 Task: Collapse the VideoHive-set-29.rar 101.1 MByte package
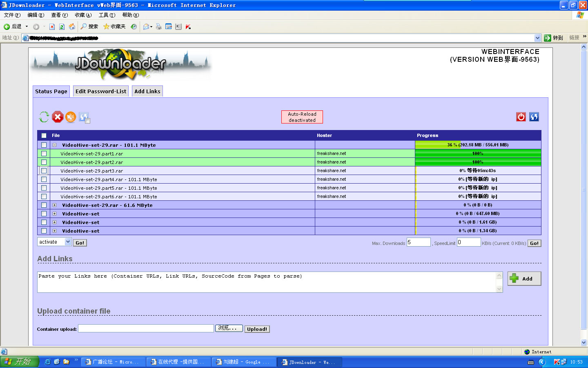click(54, 145)
